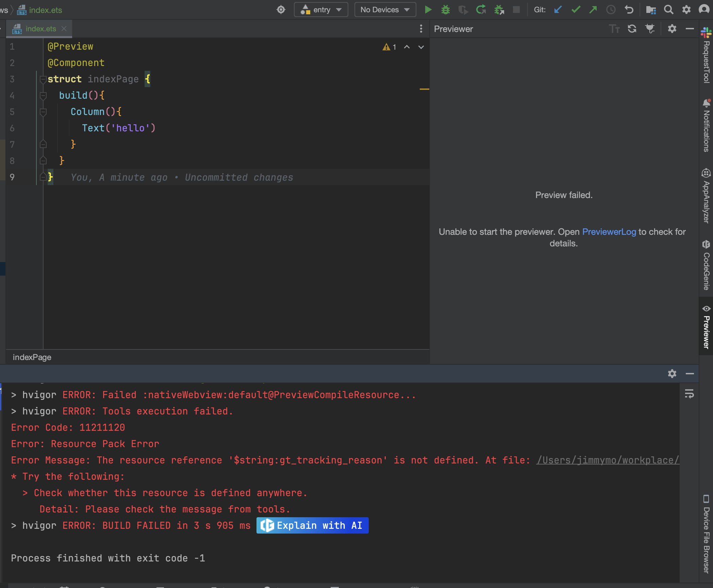The image size is (713, 588).
Task: Click the 'Preview failed.' message
Action: [564, 195]
